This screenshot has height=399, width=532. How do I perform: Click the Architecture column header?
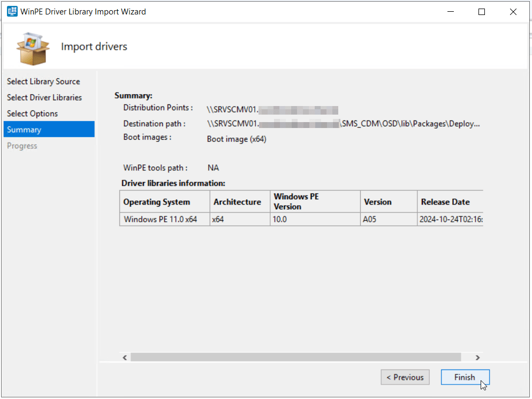(237, 202)
